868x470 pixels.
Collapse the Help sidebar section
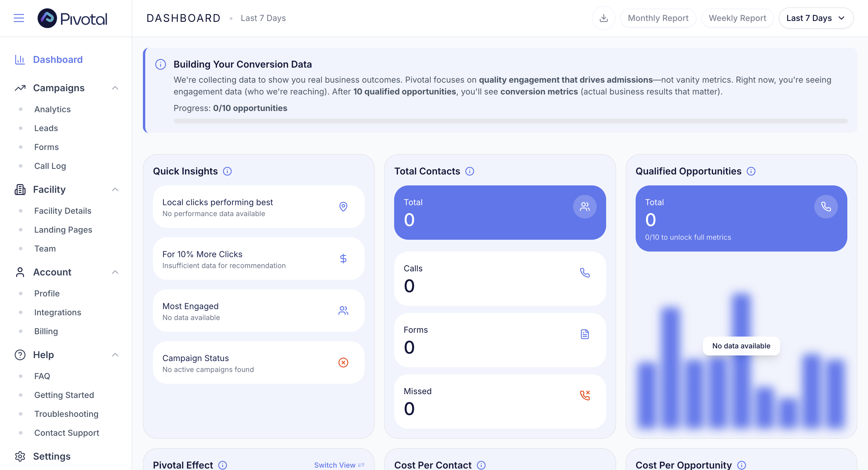[115, 355]
